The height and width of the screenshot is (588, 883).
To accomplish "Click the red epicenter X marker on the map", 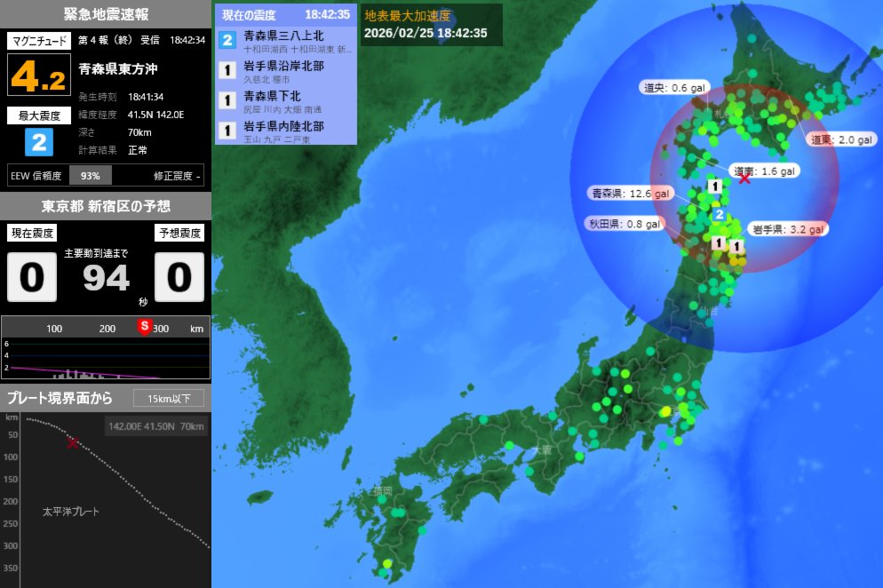I will click(743, 177).
